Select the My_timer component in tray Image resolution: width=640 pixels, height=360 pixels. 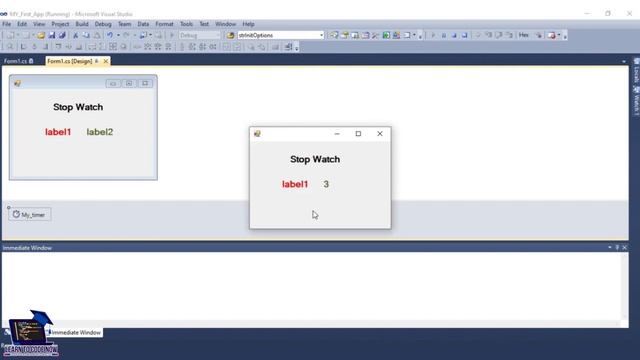tap(29, 215)
